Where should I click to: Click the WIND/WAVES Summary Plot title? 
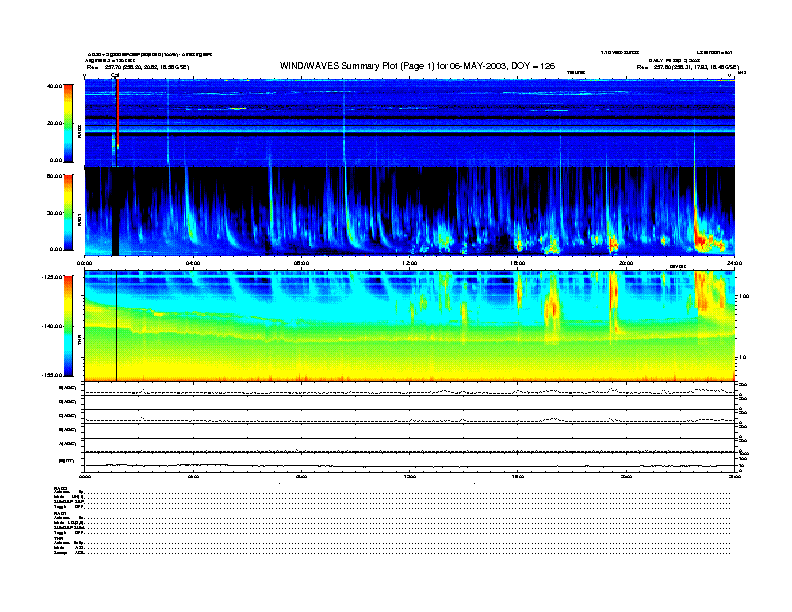click(x=417, y=66)
